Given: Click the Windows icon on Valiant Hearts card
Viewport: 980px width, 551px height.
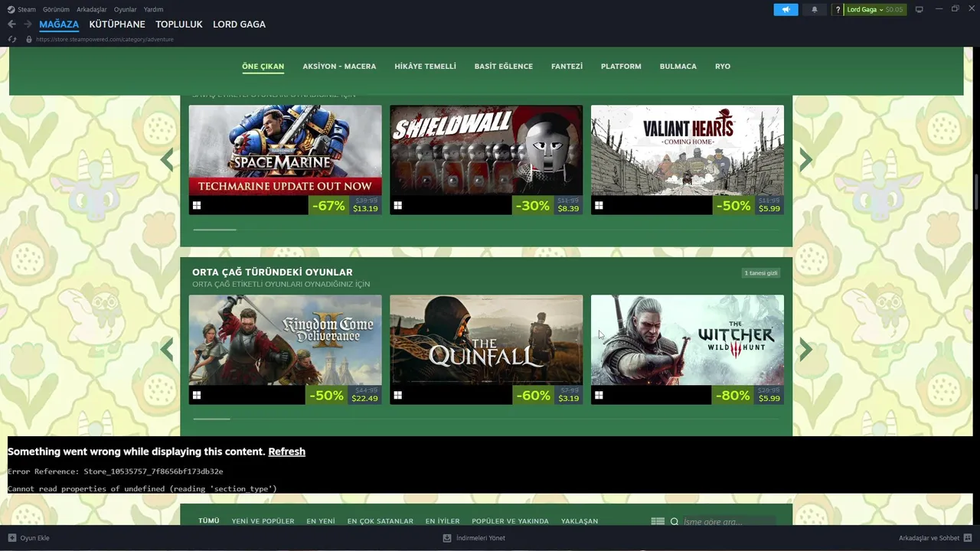Looking at the screenshot, I should pos(599,205).
